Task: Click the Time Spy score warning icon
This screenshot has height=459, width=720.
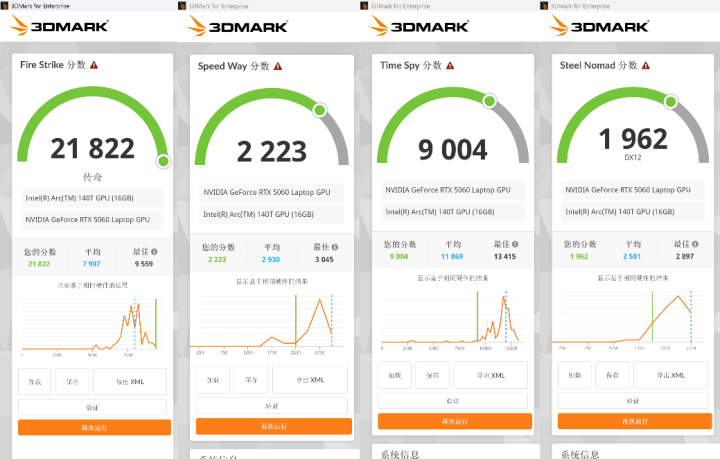Action: pos(449,65)
